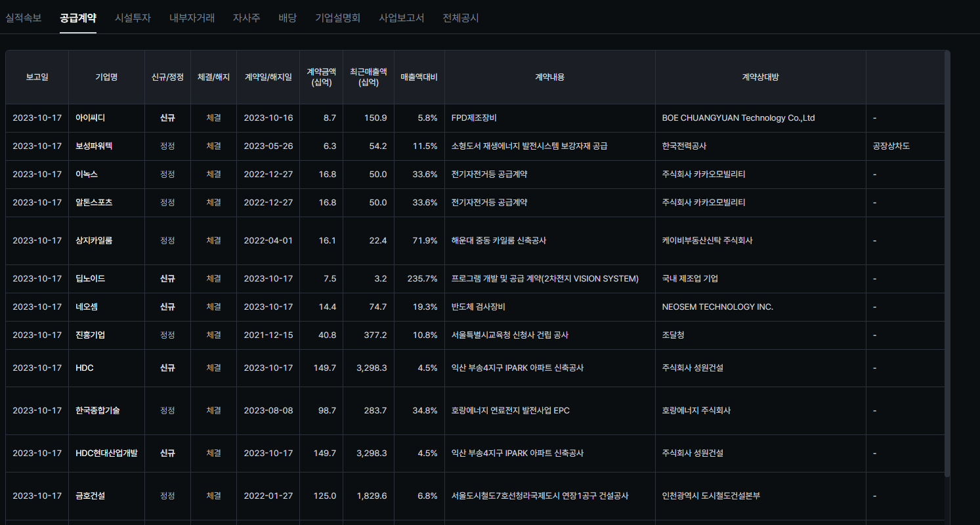Click the 71.9% ratio value
Image resolution: width=980 pixels, height=525 pixels.
[x=425, y=241]
